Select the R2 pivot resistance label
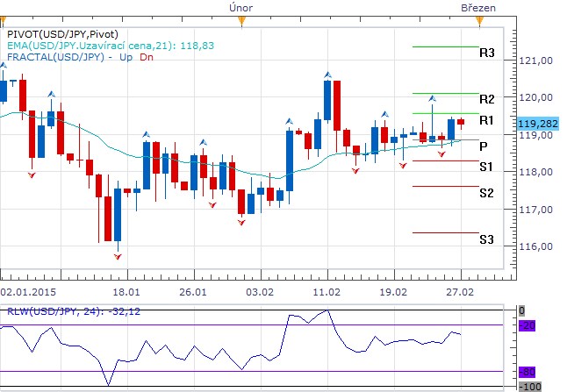 point(487,98)
